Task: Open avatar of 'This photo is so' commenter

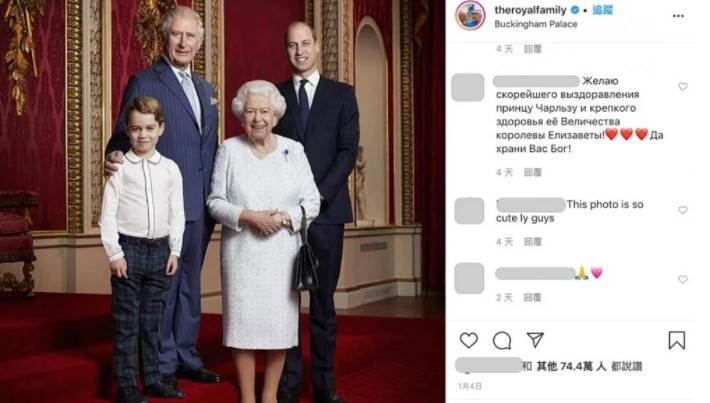Action: (469, 211)
